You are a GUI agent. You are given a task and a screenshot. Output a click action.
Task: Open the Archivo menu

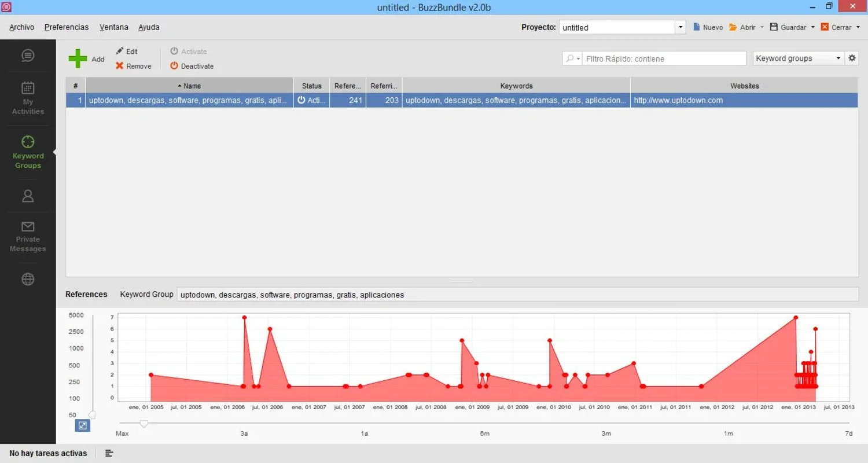tap(21, 27)
